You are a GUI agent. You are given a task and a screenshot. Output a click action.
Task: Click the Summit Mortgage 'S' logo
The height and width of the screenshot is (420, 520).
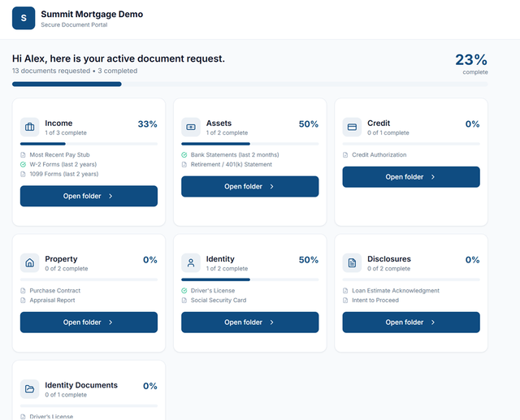pos(24,18)
